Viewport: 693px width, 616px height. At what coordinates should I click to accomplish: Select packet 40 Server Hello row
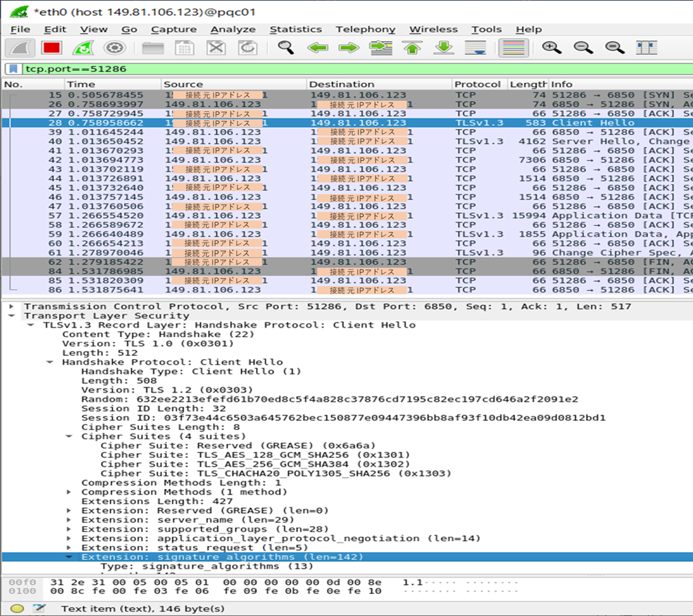point(343,141)
